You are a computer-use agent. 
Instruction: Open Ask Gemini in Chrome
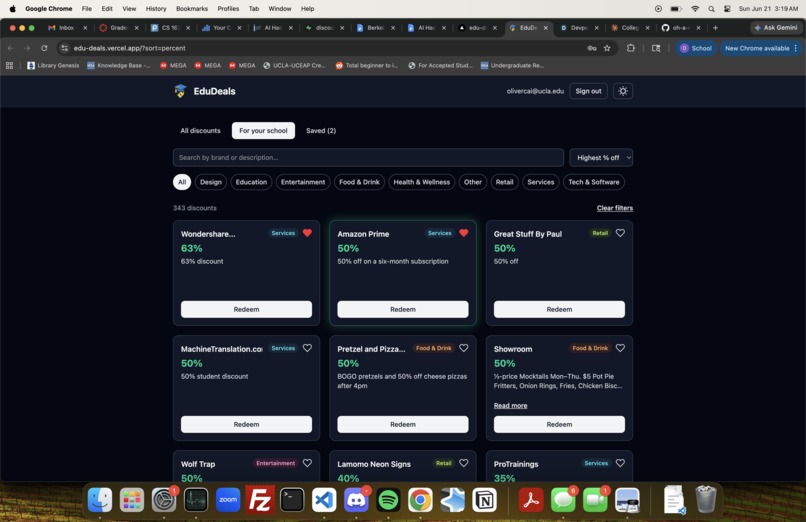point(776,28)
